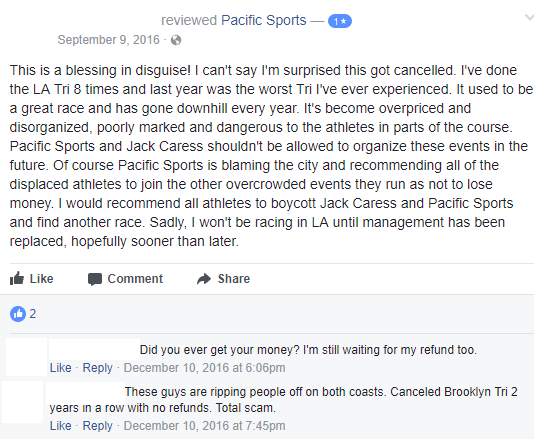Open the post options chevron at top right
This screenshot has width=534, height=439.
[x=529, y=17]
